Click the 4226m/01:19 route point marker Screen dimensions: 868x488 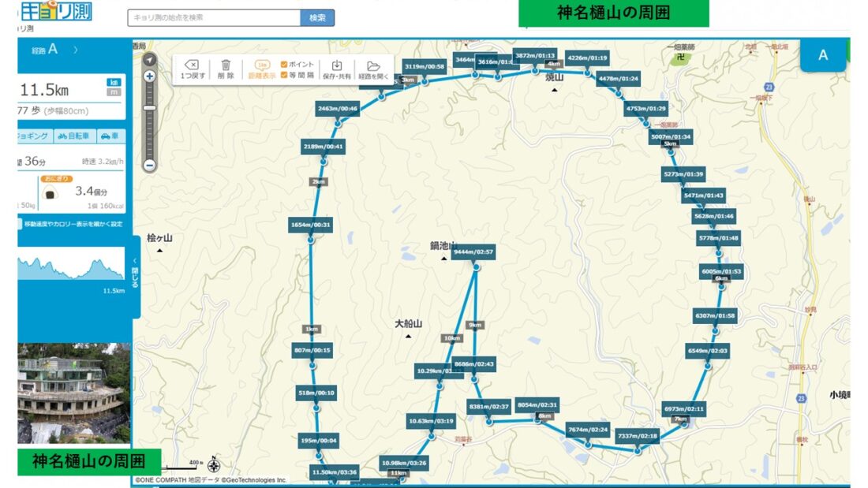[587, 58]
